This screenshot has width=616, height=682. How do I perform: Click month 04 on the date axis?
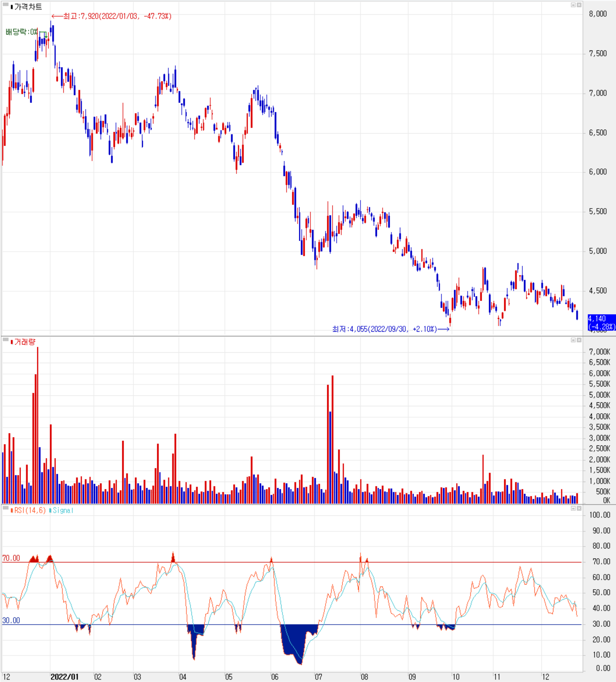coord(183,677)
